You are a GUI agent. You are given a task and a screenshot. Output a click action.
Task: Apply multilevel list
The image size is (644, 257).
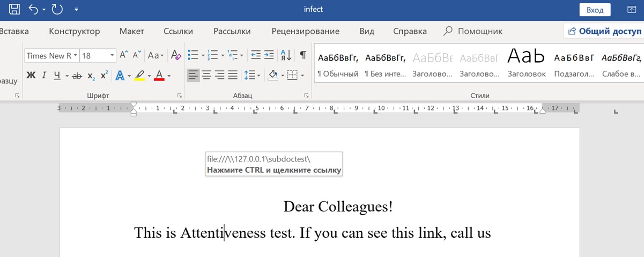[x=233, y=55]
